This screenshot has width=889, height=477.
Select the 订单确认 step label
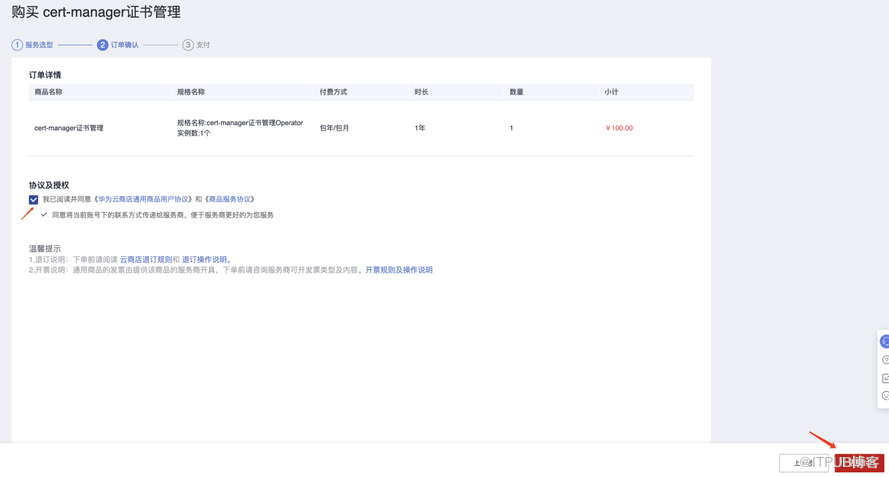point(125,45)
